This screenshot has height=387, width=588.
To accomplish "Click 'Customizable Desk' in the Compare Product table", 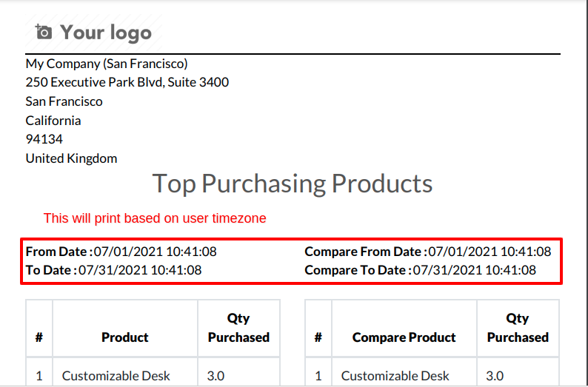I will click(x=395, y=376).
